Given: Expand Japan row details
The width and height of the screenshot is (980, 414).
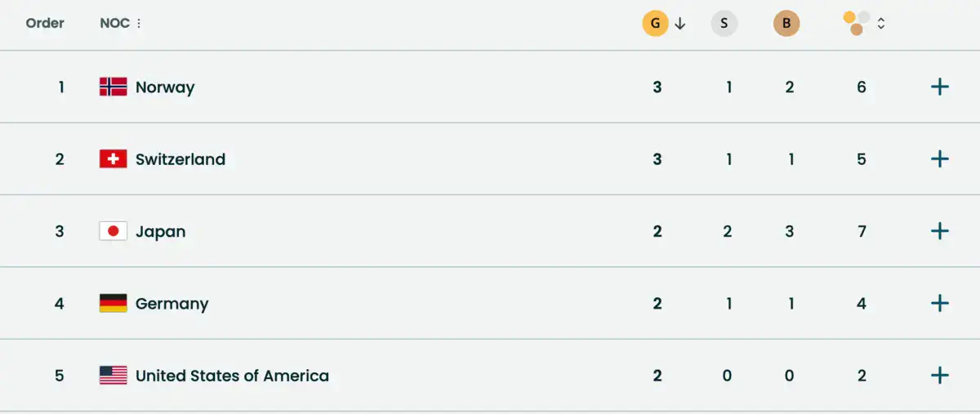Looking at the screenshot, I should tap(940, 231).
